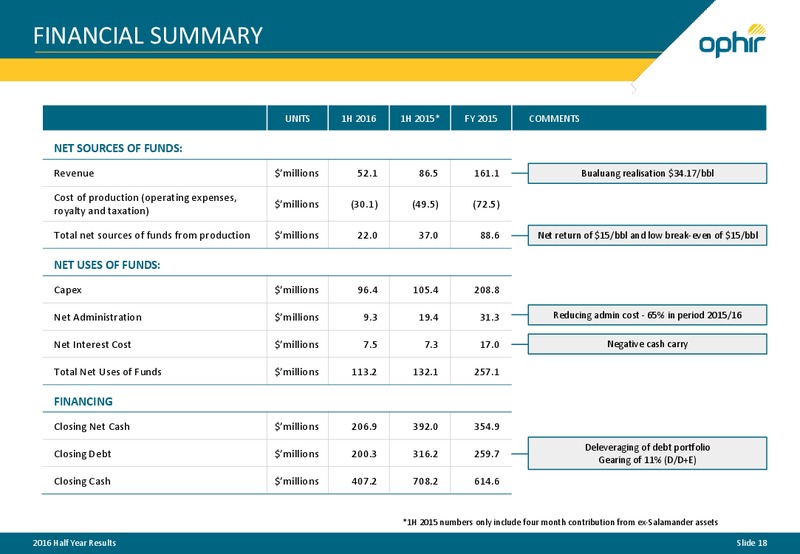Image resolution: width=800 pixels, height=554 pixels.
Task: Click Revenue 1H 2015 value 86.5
Action: (x=428, y=173)
